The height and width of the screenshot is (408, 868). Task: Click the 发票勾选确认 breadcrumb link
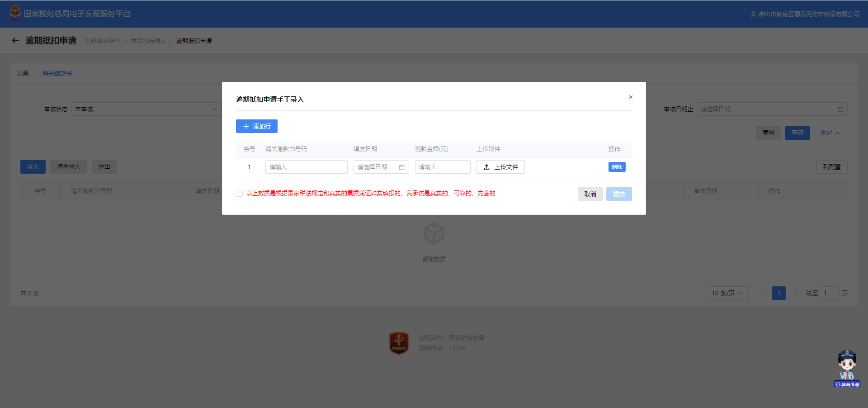[148, 41]
